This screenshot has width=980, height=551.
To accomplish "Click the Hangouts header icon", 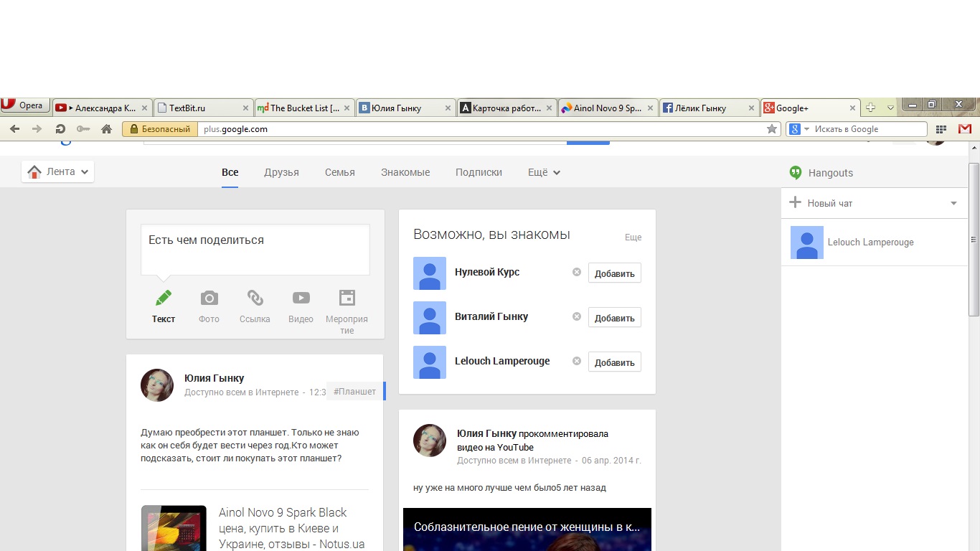I will pyautogui.click(x=795, y=172).
